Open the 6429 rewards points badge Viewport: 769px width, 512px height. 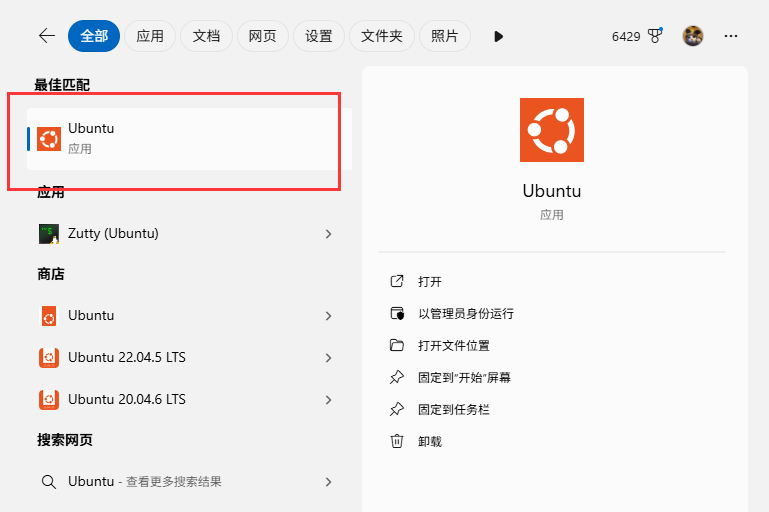point(637,36)
